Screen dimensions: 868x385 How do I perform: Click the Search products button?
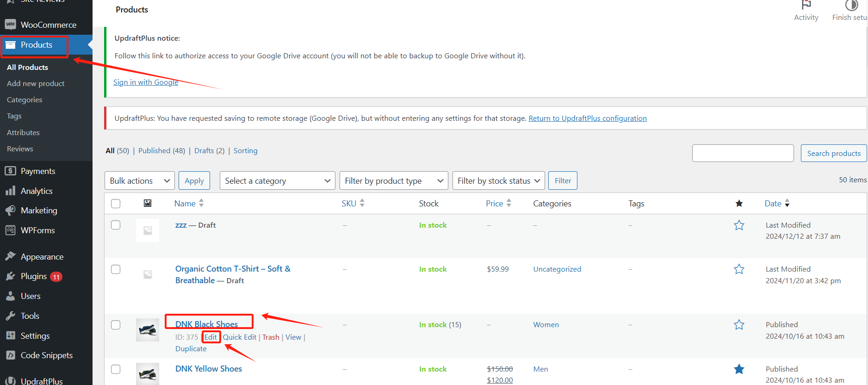834,153
